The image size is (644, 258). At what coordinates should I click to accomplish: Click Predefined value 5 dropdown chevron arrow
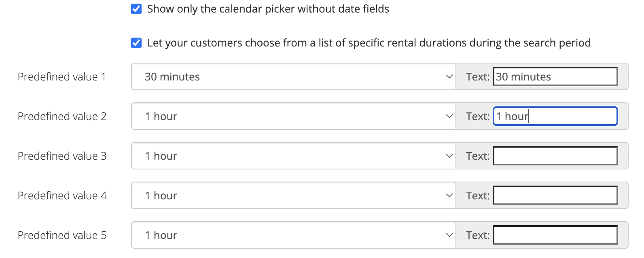coord(449,235)
